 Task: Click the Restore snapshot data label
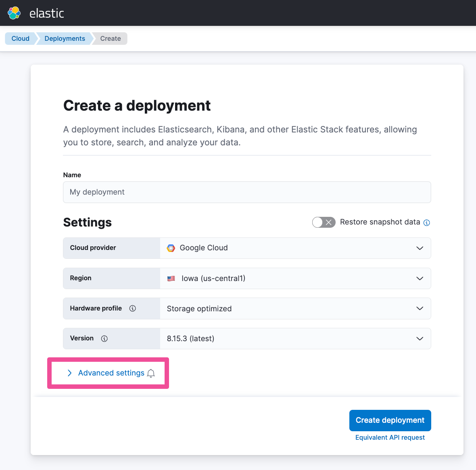click(380, 222)
